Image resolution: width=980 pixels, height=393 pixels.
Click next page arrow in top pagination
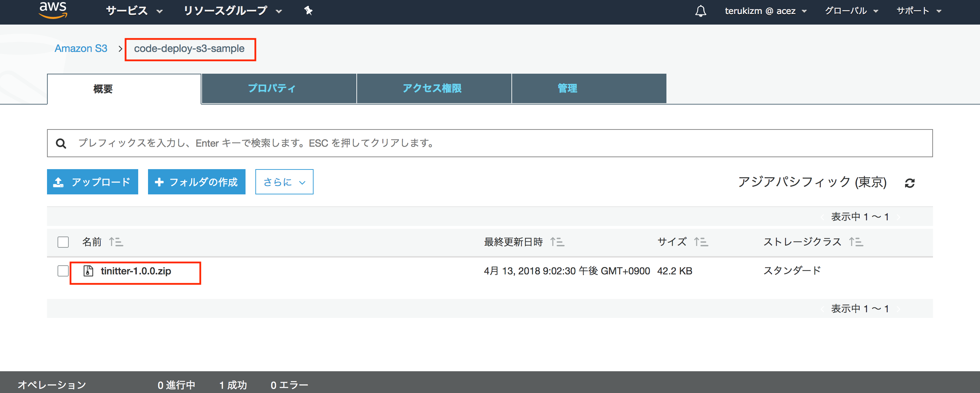tap(899, 217)
